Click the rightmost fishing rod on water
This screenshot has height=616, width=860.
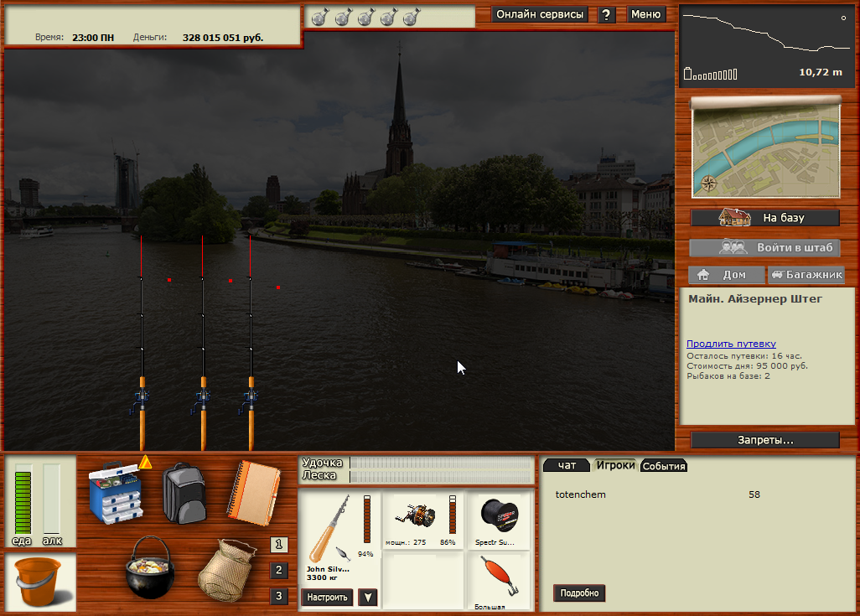coord(251,343)
